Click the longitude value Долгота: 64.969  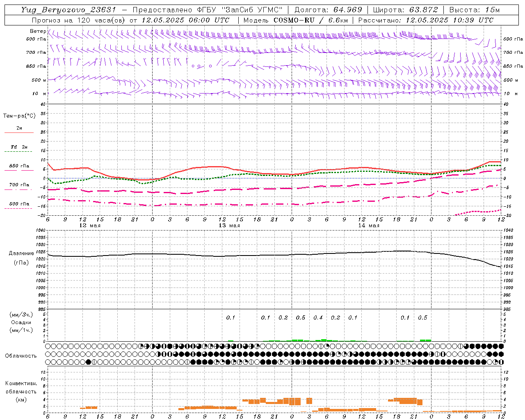[x=328, y=10]
